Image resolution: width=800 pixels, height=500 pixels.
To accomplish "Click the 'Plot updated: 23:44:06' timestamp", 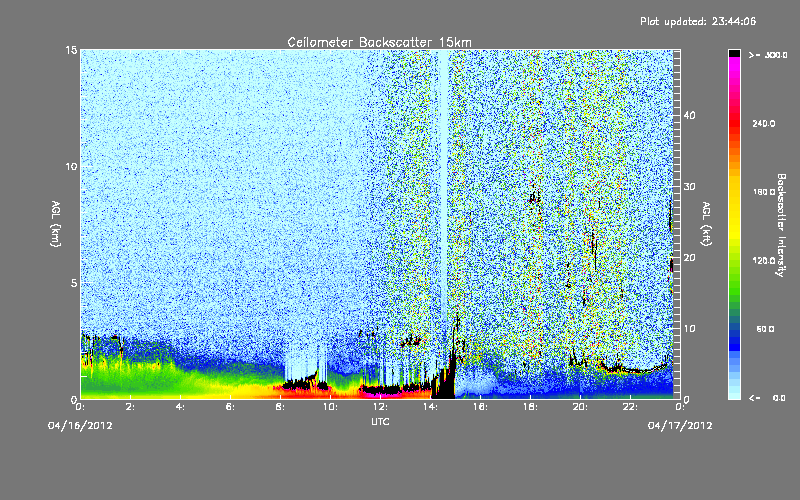I will [698, 21].
